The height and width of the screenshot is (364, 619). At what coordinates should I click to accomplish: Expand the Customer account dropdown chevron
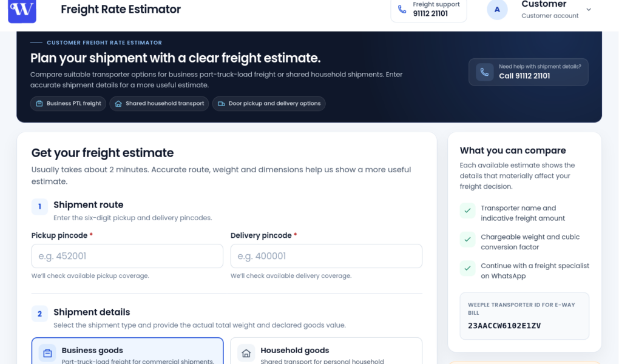pos(589,10)
